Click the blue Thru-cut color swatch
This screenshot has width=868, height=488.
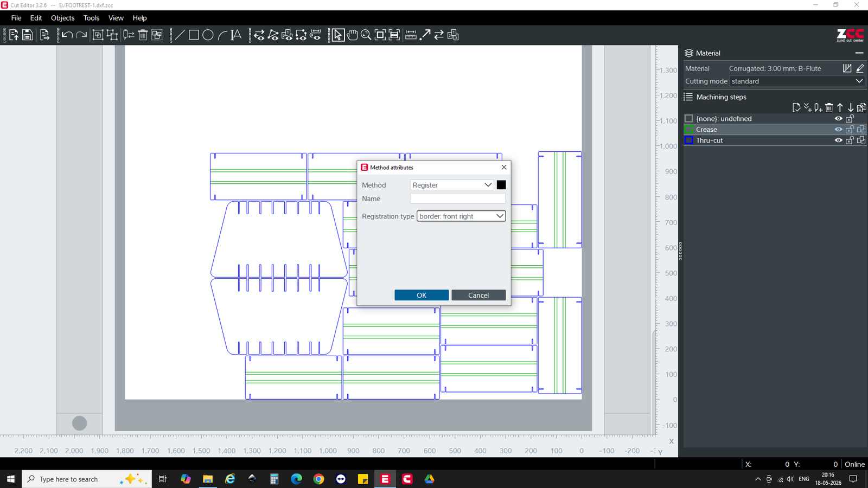click(689, 140)
